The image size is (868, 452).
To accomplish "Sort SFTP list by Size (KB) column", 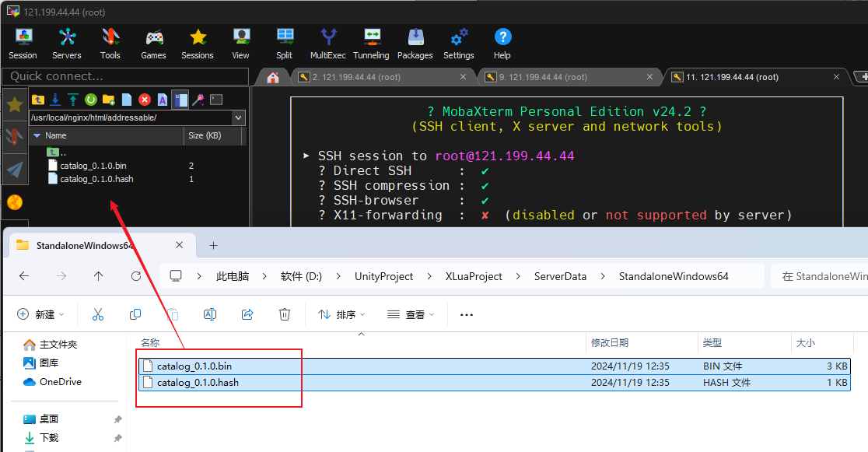I will tap(212, 135).
